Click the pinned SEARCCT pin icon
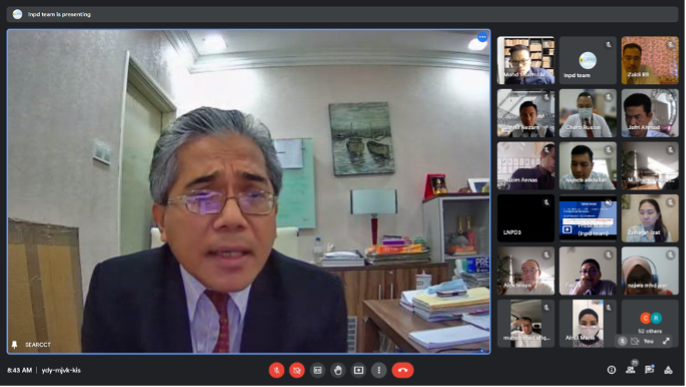Screen dimensions: 686x387 14,345
